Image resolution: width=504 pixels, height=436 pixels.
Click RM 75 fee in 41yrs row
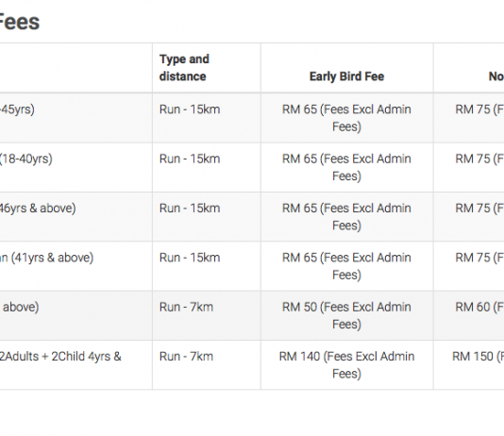479,258
